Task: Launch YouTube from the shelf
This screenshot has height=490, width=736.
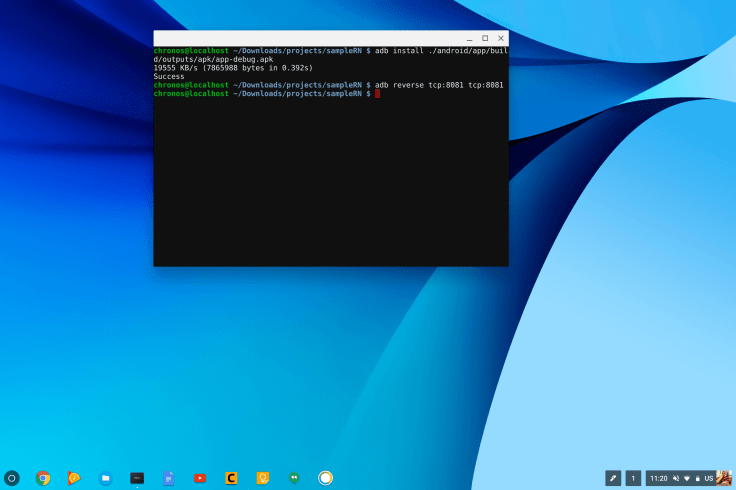Action: click(200, 478)
